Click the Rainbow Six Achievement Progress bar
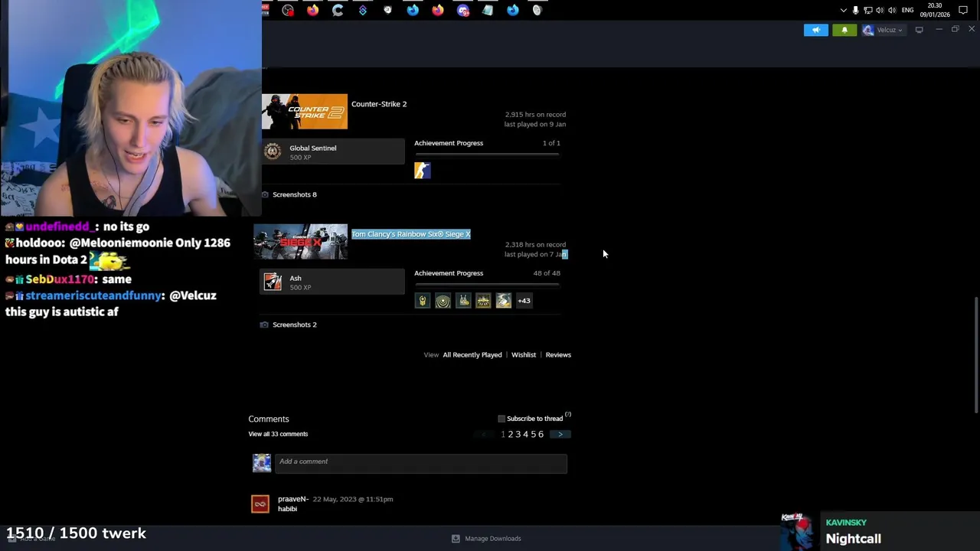The image size is (980, 551). 487,285
